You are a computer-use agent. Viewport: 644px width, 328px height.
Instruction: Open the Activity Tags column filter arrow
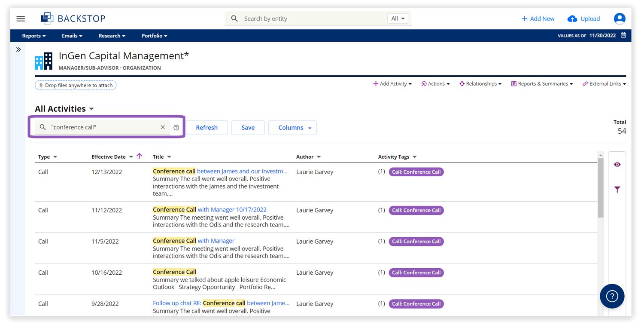(414, 157)
